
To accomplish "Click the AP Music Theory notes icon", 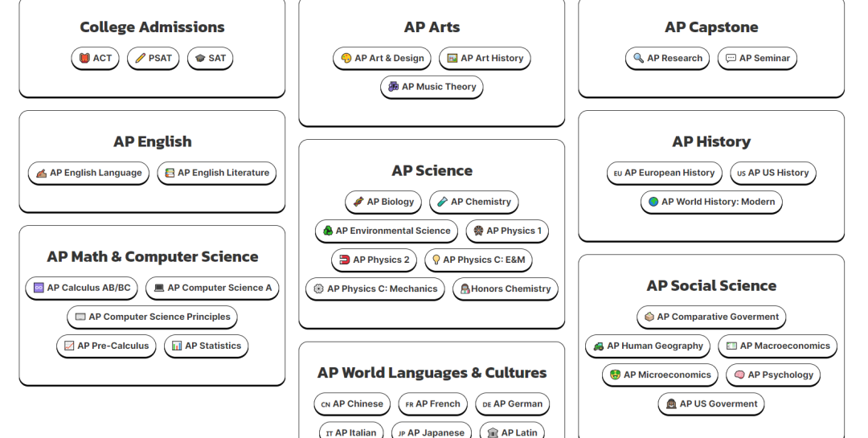I will (394, 87).
